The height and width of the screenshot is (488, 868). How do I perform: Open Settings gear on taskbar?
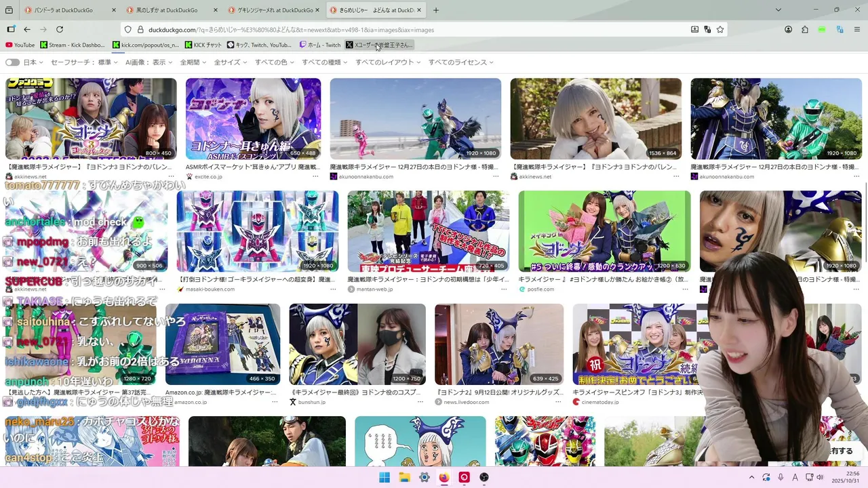click(x=425, y=477)
